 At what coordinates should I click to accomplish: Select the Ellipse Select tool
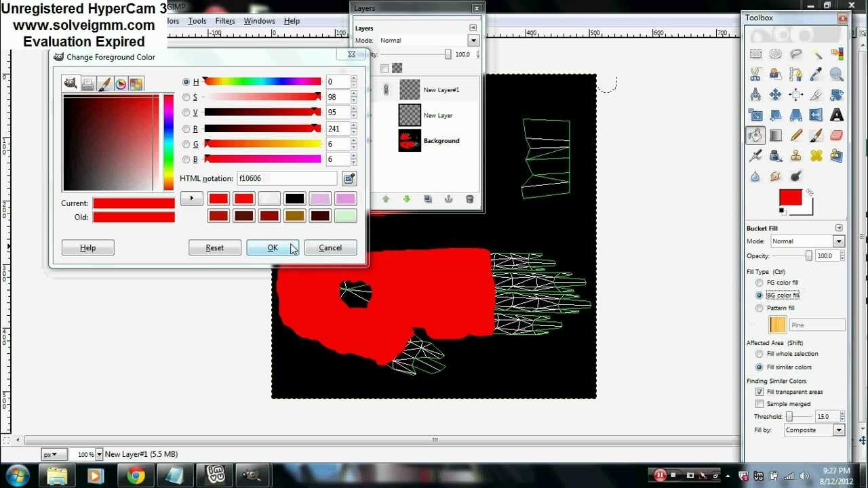(776, 54)
